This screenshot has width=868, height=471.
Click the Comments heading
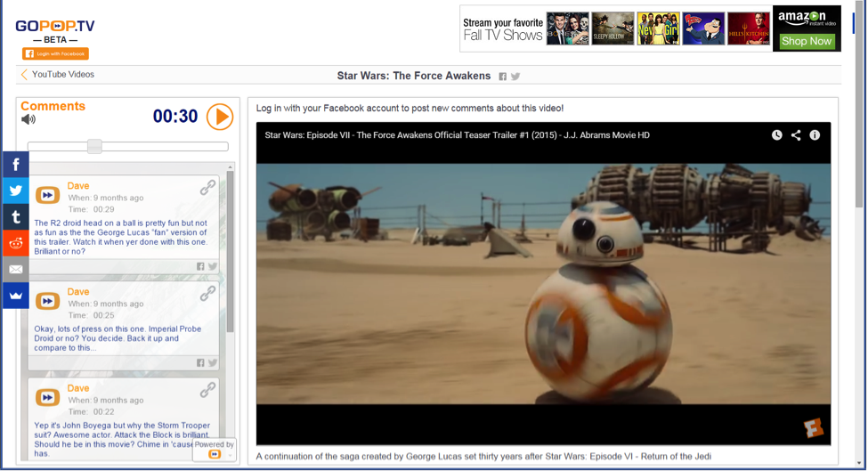(x=53, y=106)
